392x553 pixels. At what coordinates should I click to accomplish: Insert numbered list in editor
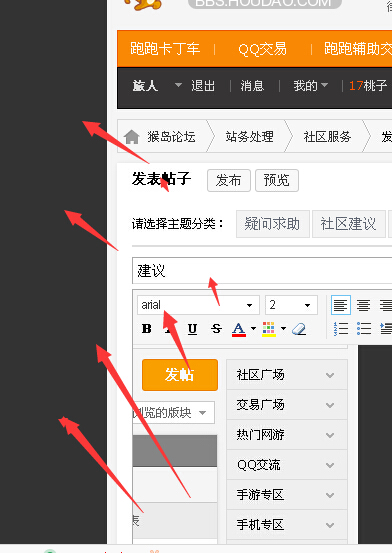coord(341,329)
